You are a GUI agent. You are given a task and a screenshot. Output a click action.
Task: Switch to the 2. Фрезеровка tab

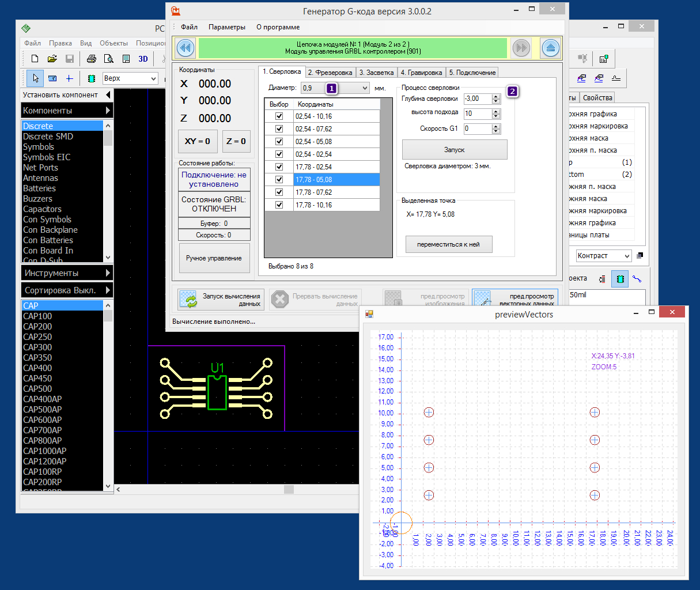point(330,73)
